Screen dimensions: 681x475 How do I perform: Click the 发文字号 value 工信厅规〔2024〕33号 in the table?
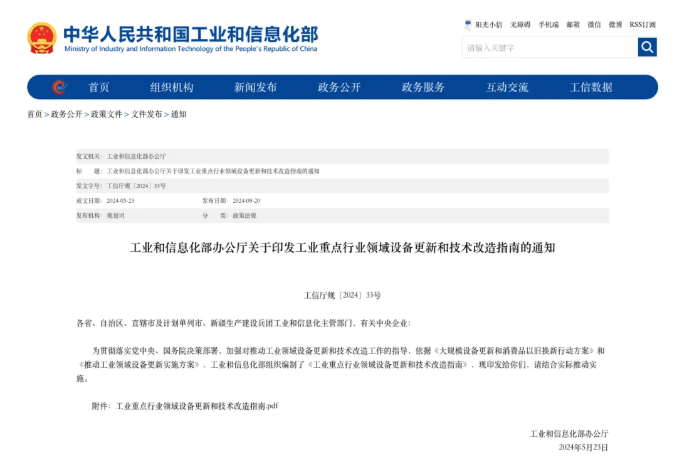136,186
